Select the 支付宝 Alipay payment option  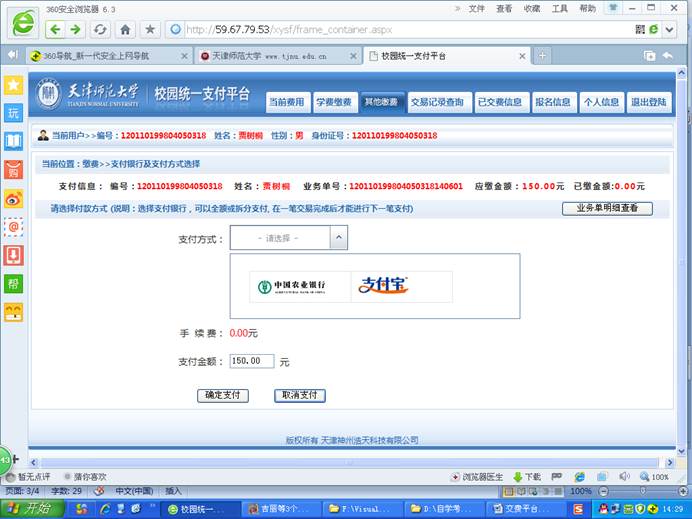coord(402,287)
